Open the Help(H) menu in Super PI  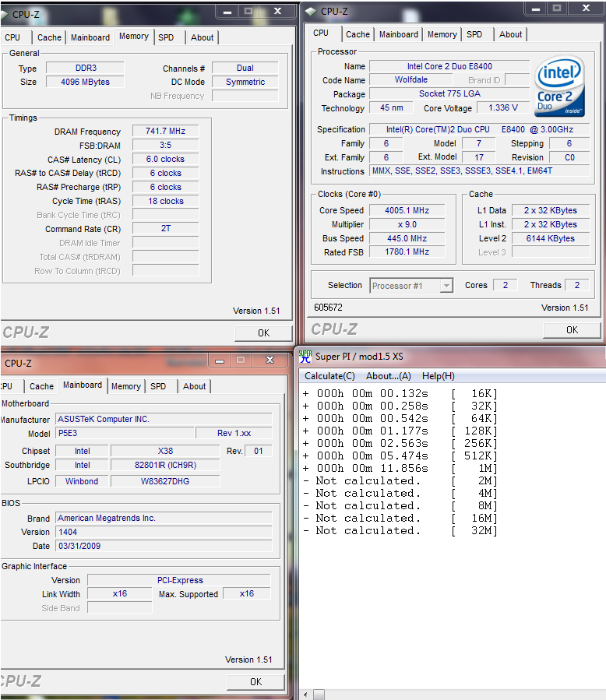coord(439,376)
